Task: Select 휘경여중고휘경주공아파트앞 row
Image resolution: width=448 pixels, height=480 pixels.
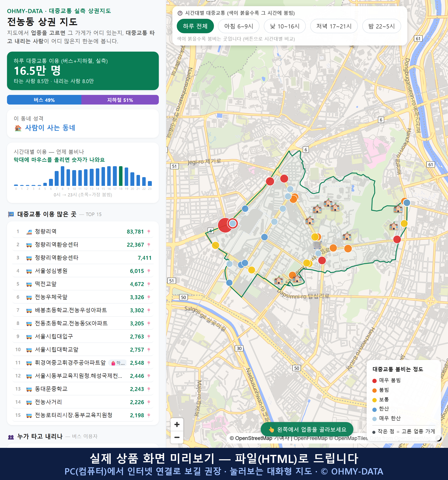Action: 83,362
